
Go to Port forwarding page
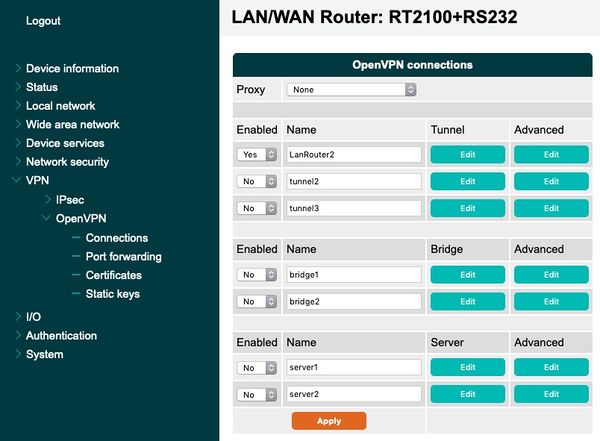tap(124, 256)
